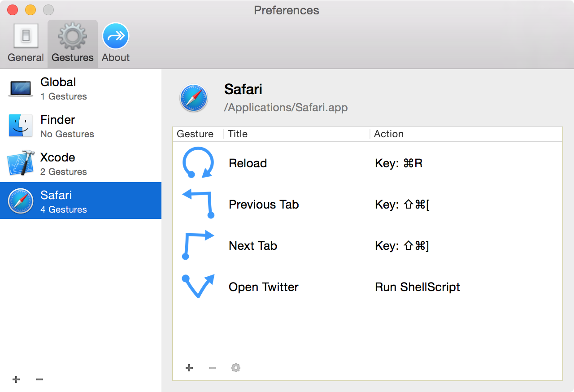
Task: Click the Finder icon in sidebar
Action: click(x=21, y=126)
